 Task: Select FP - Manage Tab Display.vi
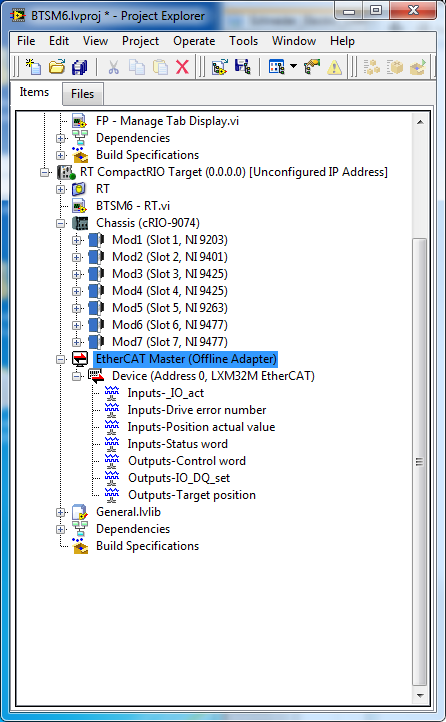click(167, 121)
